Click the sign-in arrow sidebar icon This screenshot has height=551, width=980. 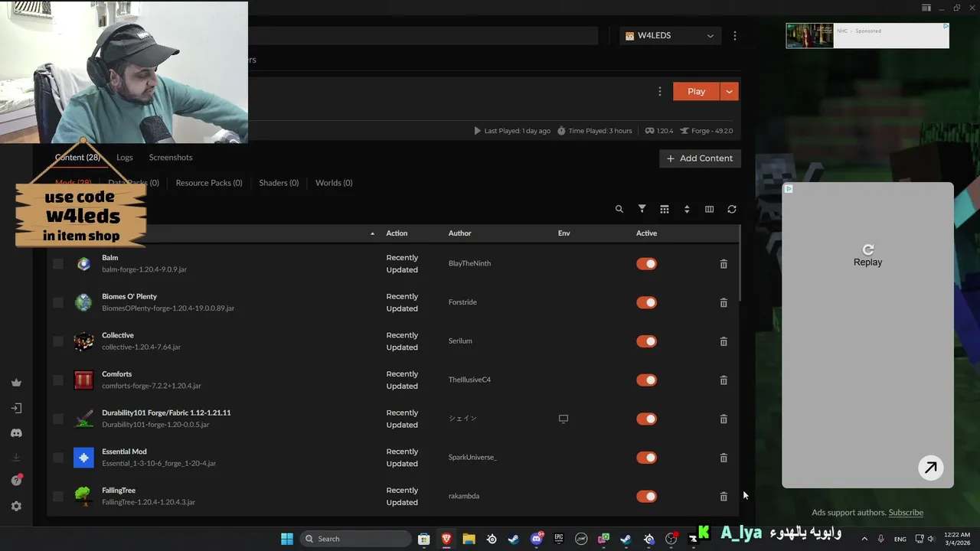point(16,408)
